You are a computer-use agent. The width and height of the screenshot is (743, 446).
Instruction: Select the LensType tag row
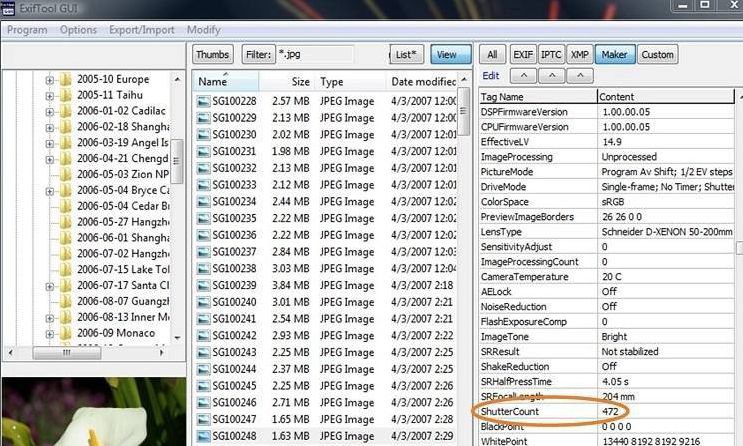click(607, 232)
